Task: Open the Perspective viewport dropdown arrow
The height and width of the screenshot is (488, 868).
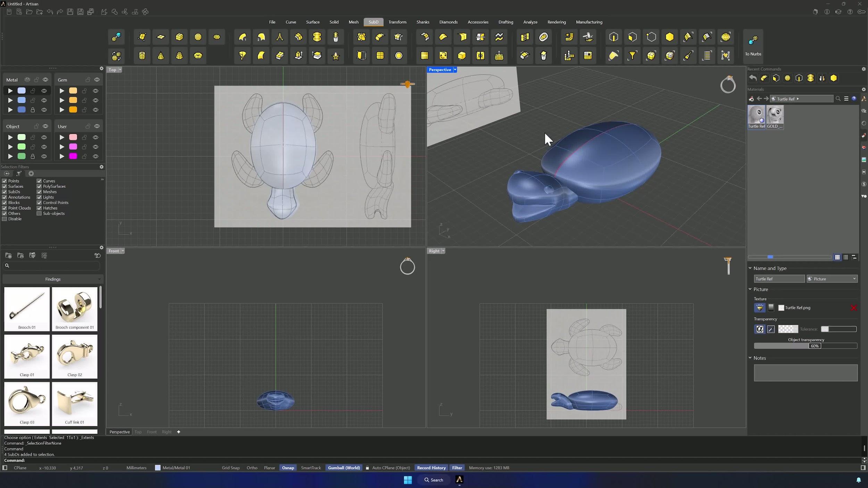Action: pos(455,70)
